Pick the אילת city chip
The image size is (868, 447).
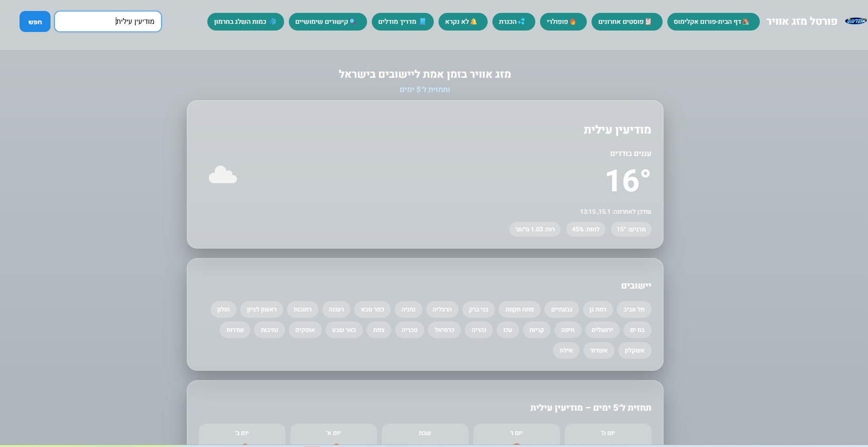(566, 350)
